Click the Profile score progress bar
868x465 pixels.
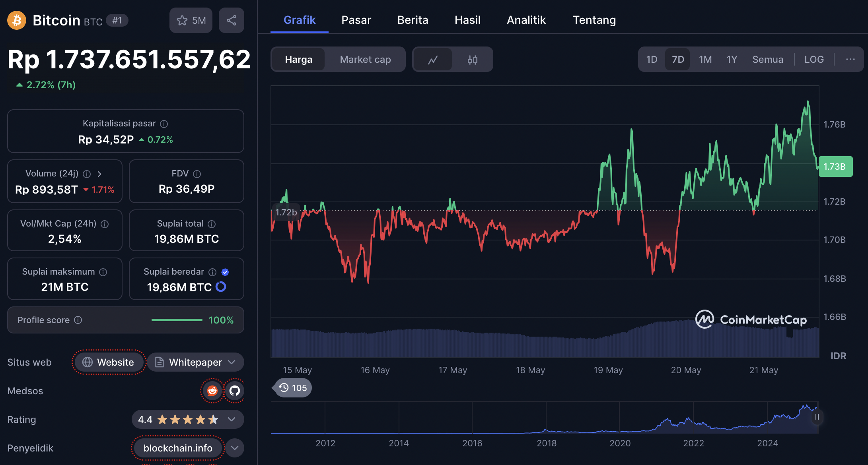(177, 320)
